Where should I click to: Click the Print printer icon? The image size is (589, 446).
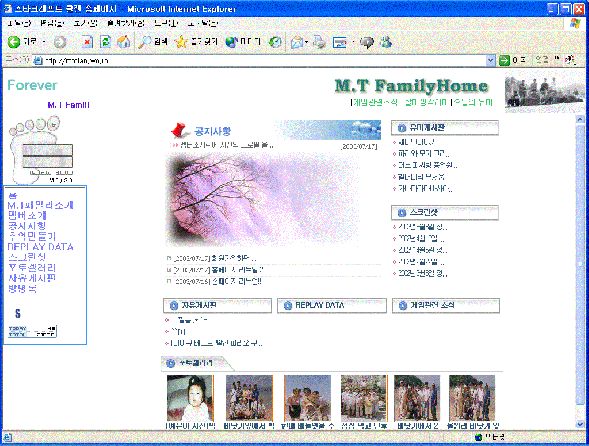[x=319, y=42]
